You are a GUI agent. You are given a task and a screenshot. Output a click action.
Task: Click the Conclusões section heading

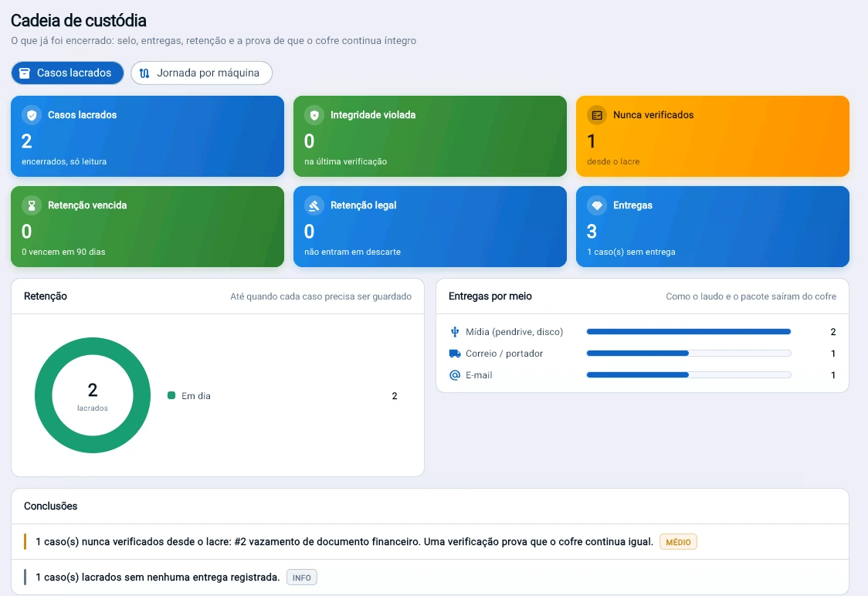(50, 506)
